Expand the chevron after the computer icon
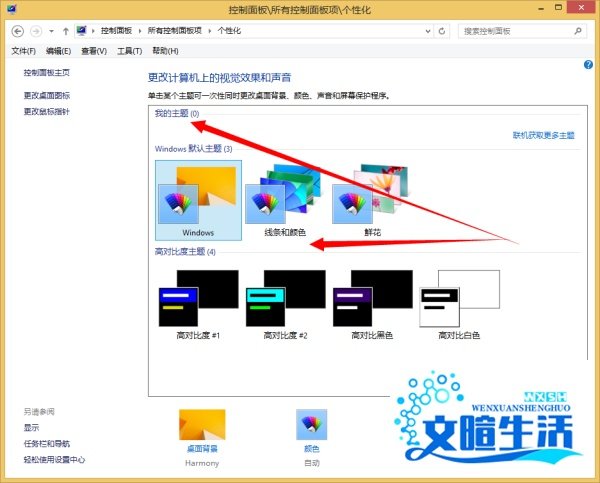 93,31
